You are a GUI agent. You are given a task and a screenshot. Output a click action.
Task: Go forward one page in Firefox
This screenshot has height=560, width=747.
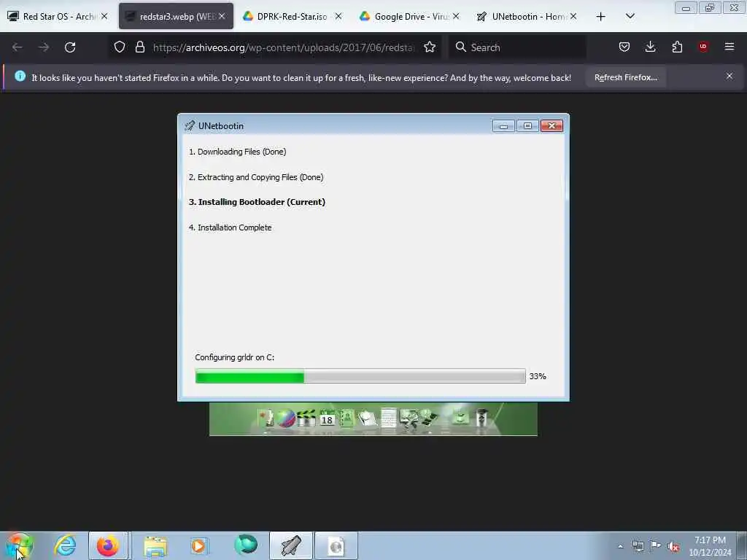point(44,47)
